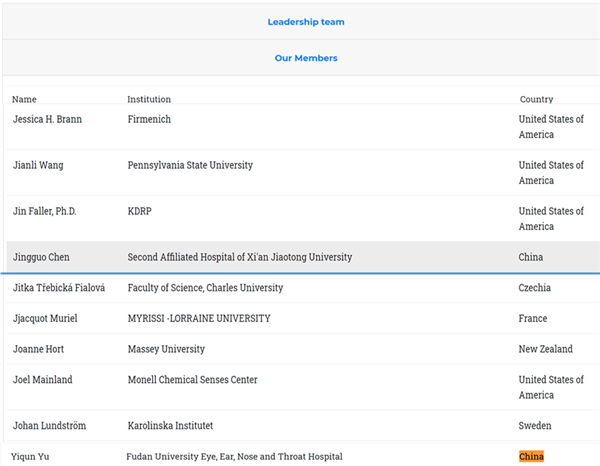Select Johan Lundström entry
This screenshot has width=600, height=466.
tap(49, 426)
